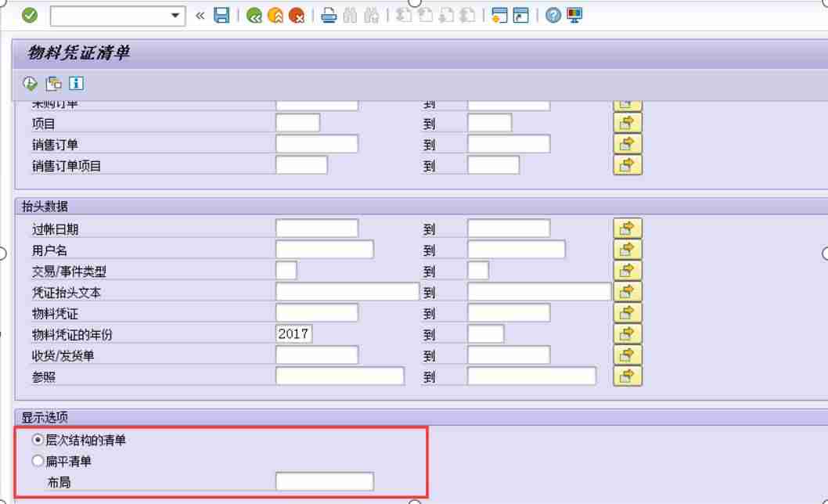828x504 pixels.
Task: Click the Print icon
Action: pyautogui.click(x=329, y=16)
